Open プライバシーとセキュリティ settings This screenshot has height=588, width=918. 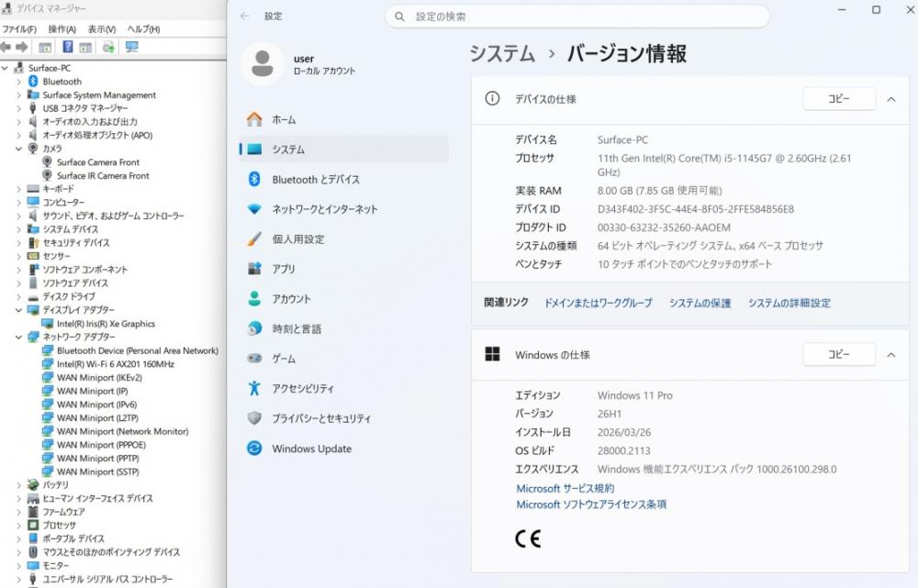point(344,418)
